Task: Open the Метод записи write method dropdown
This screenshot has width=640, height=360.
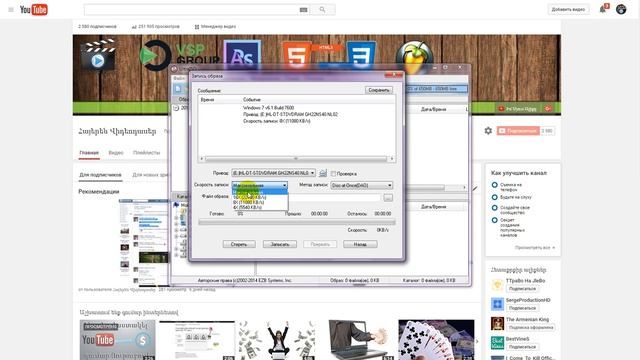Action: tap(362, 185)
